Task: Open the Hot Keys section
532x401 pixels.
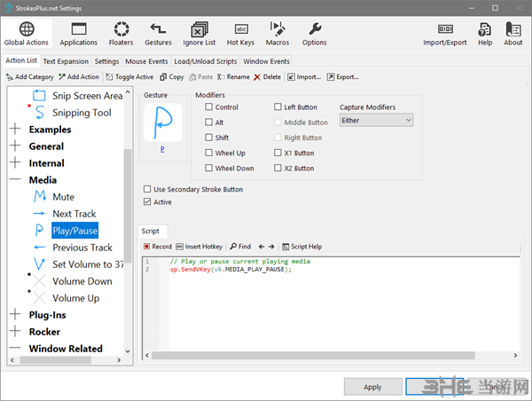Action: click(x=240, y=34)
